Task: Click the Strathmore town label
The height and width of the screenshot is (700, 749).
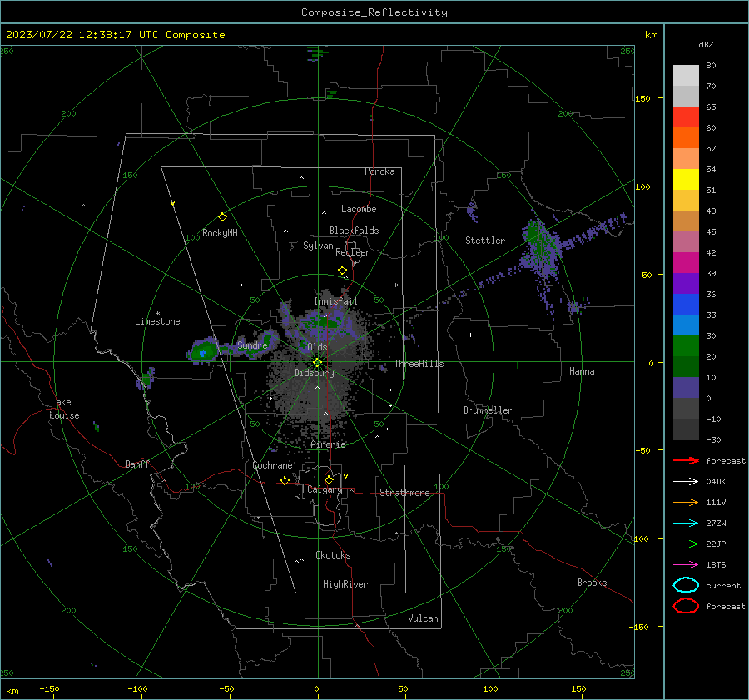Action: click(404, 493)
